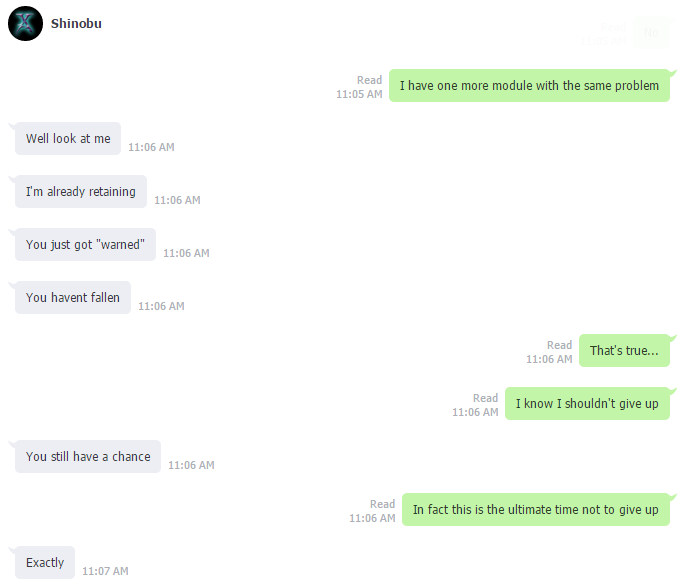Open Shinobu's profile avatar
The height and width of the screenshot is (582, 685).
click(25, 24)
